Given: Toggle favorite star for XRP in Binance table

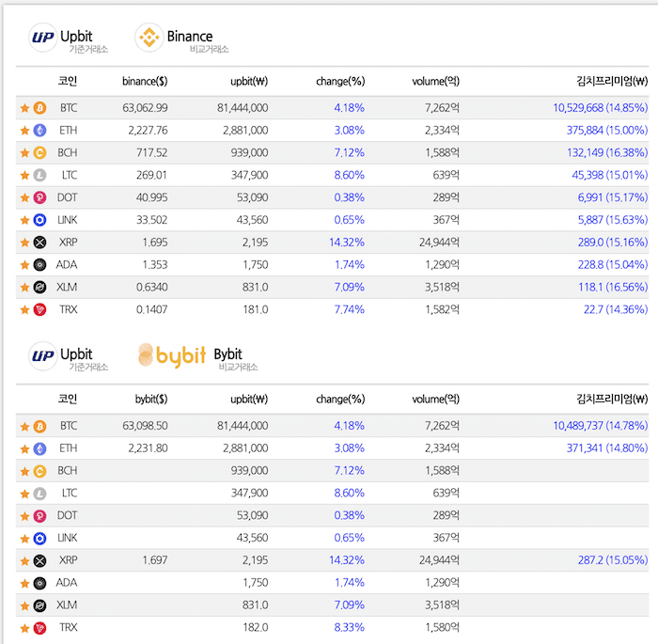Looking at the screenshot, I should (24, 243).
